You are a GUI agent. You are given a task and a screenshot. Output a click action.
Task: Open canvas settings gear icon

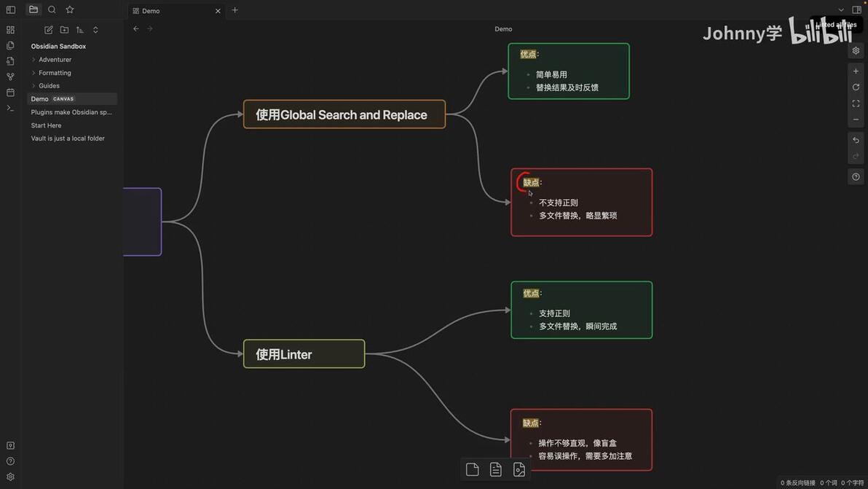pos(856,50)
